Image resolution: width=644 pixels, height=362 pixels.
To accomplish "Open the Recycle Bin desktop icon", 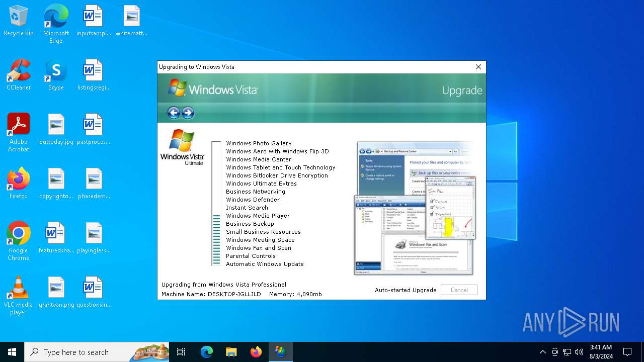I will point(19,21).
